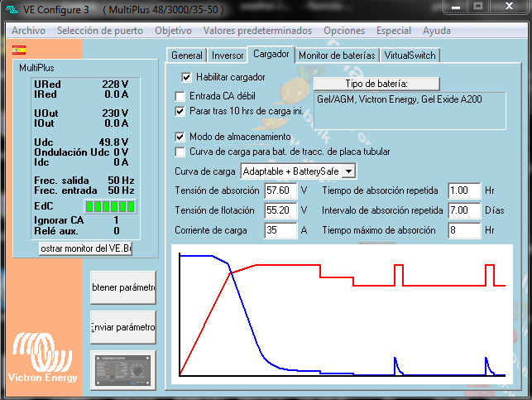Click the Mostrar monitor del VE.Bus button
This screenshot has height=400, width=532.
coord(85,248)
